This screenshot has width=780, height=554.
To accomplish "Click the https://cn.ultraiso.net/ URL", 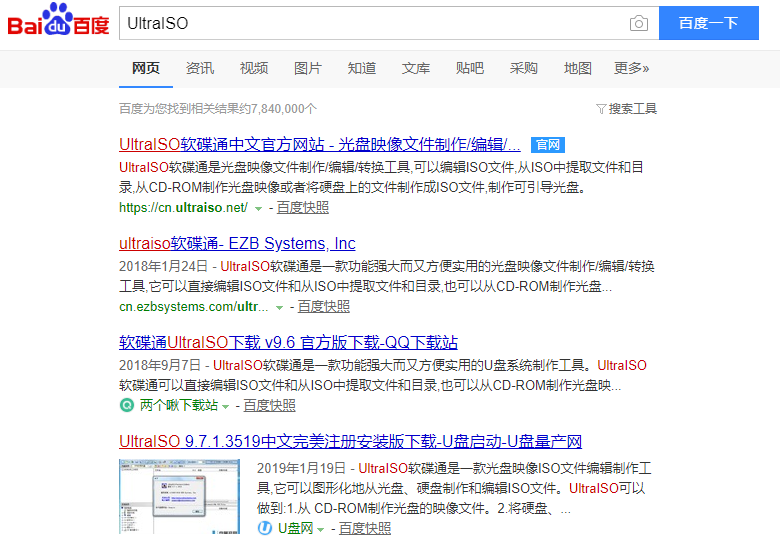I will coord(183,207).
